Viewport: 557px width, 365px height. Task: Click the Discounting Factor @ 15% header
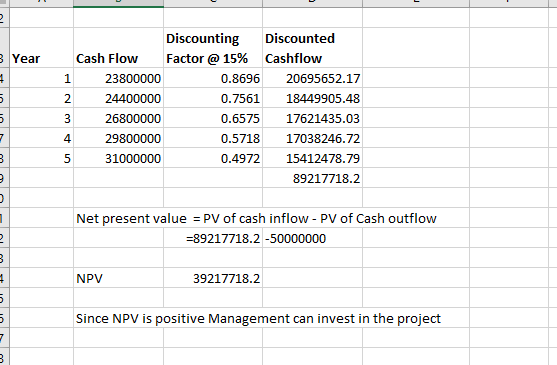pos(213,48)
